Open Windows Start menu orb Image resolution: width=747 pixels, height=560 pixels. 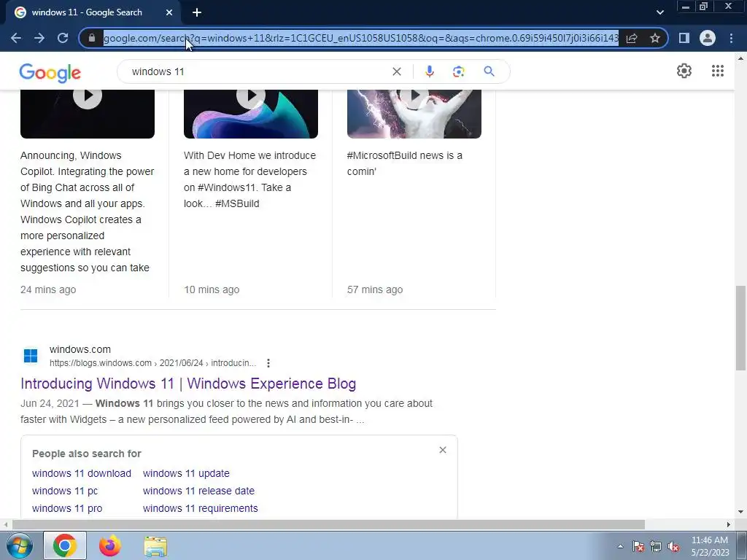(x=19, y=545)
